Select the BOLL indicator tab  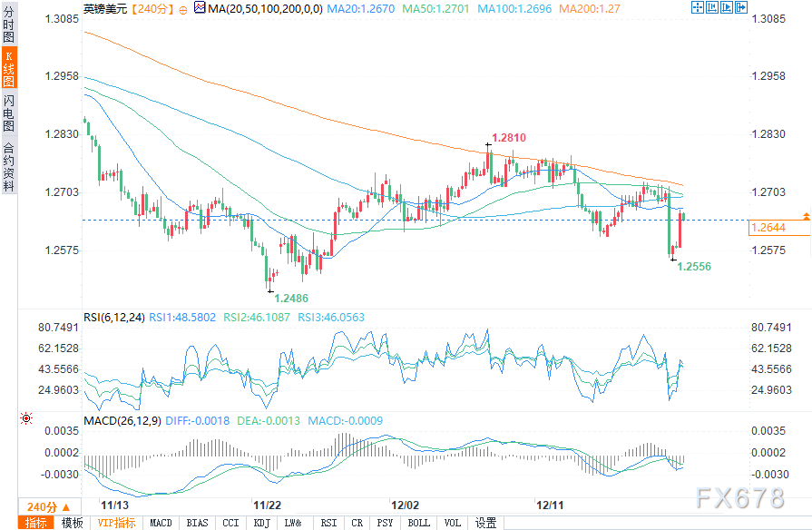tap(419, 523)
